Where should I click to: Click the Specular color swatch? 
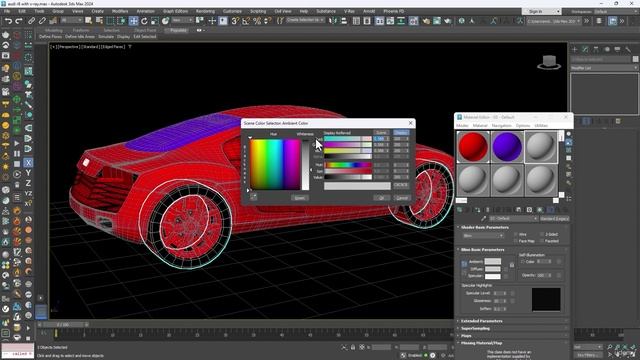tap(492, 276)
